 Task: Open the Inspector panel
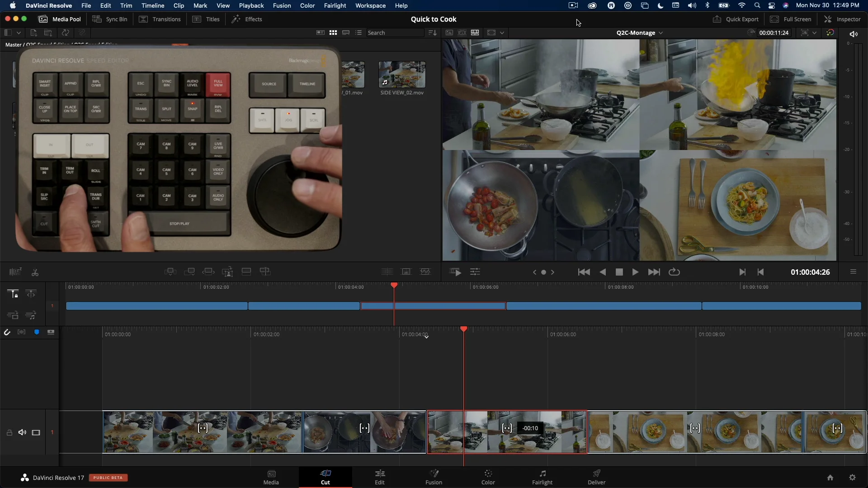(842, 19)
